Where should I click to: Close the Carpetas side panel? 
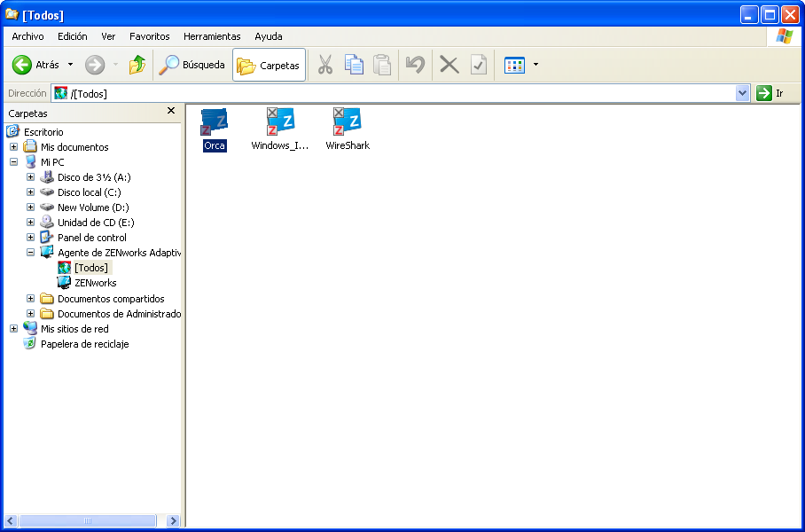(171, 112)
